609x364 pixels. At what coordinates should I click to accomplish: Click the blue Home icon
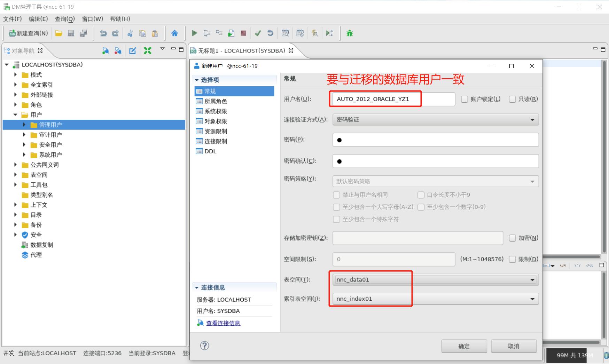174,33
